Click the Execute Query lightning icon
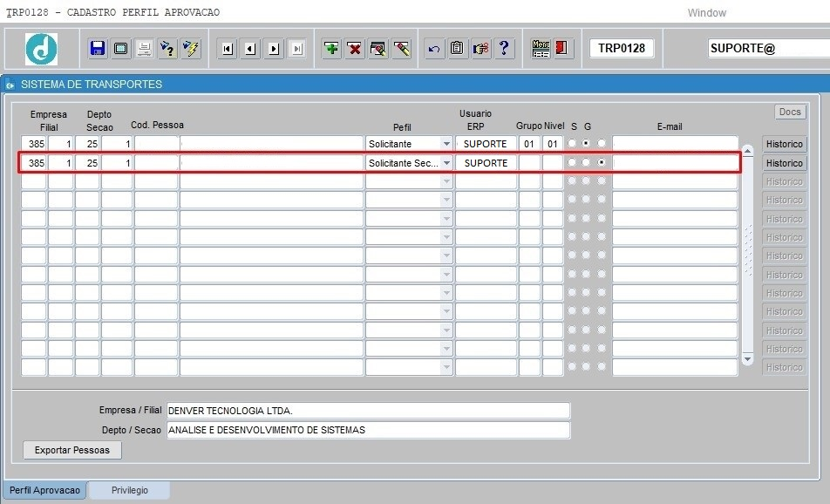This screenshot has height=504, width=830. (x=191, y=49)
